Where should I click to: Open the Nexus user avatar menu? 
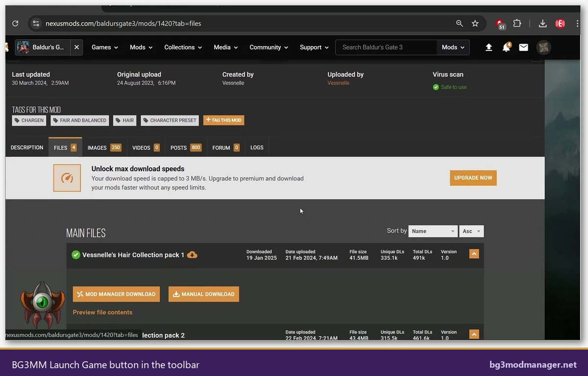(x=543, y=47)
